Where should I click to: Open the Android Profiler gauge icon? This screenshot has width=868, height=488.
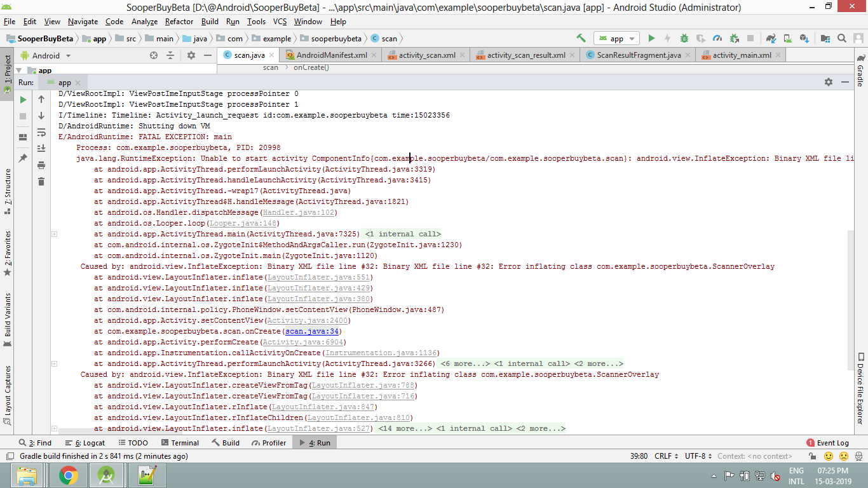tap(717, 38)
